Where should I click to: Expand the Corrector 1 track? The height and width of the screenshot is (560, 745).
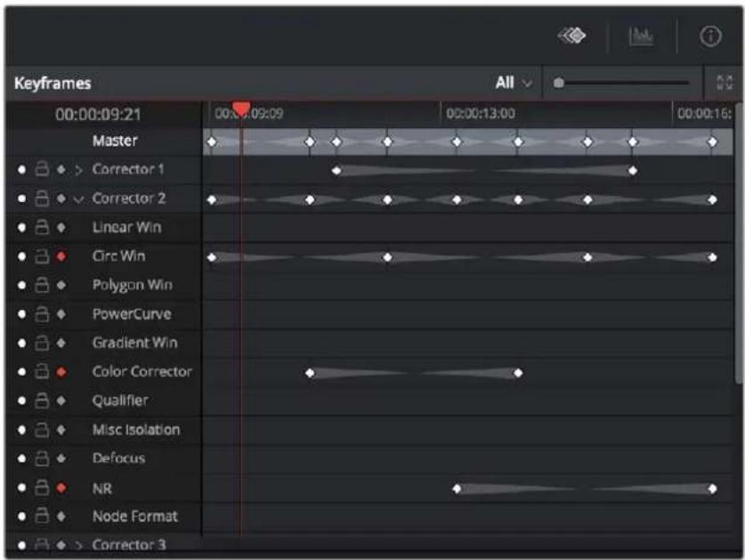[x=79, y=170]
